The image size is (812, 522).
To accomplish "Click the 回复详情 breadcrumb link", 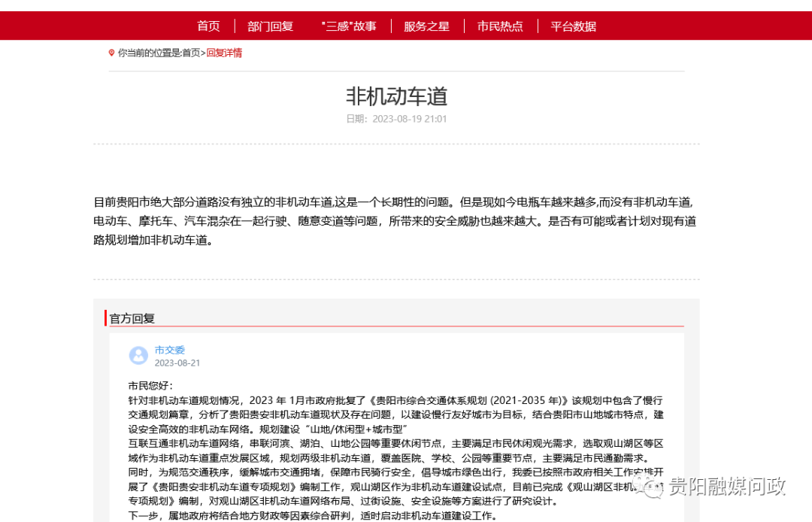I will (224, 53).
